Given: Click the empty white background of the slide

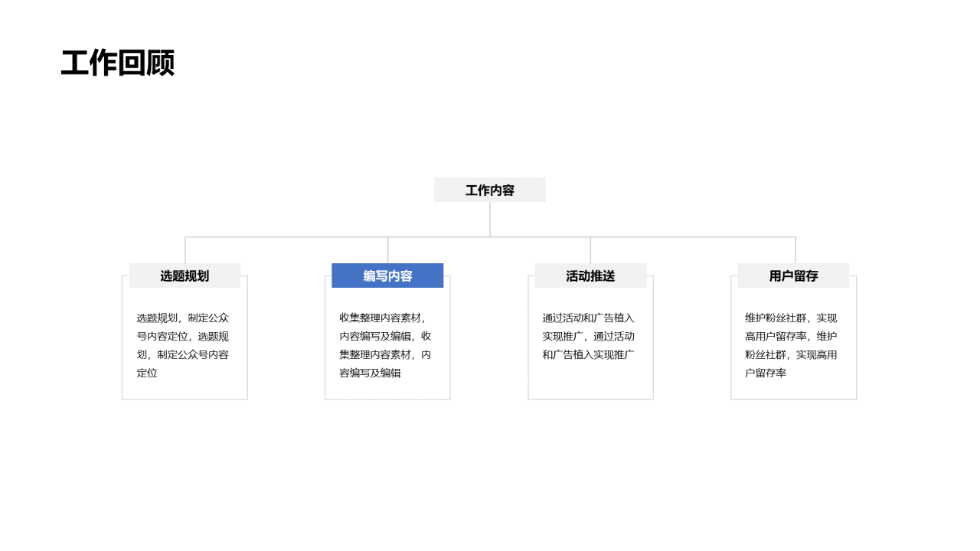Looking at the screenshot, I should point(490,474).
